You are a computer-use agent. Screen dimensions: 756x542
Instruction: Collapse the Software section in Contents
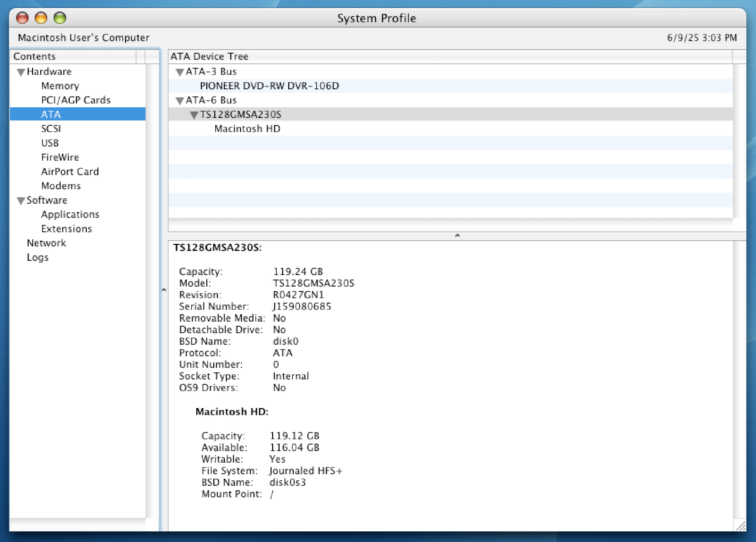tap(21, 201)
